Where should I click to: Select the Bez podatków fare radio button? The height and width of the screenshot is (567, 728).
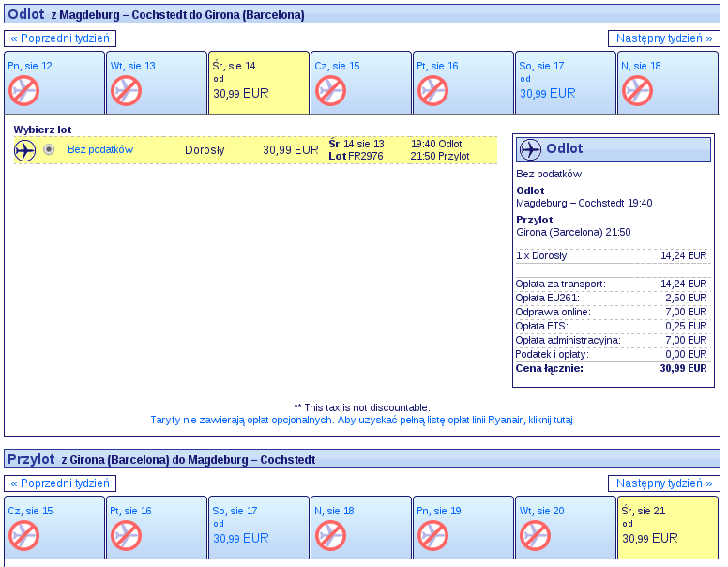coord(49,149)
